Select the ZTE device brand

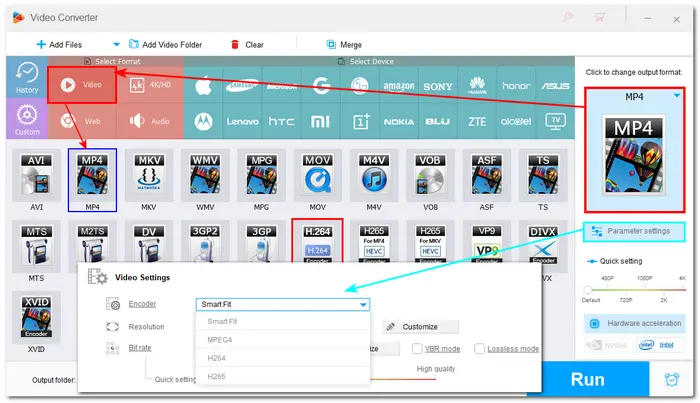tap(477, 121)
